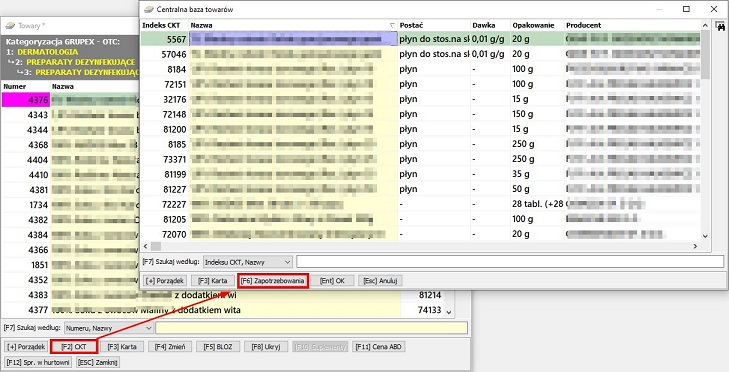Click horizontal scrollbar right arrow in Centralna baza
The width and height of the screenshot is (729, 372).
(x=696, y=246)
